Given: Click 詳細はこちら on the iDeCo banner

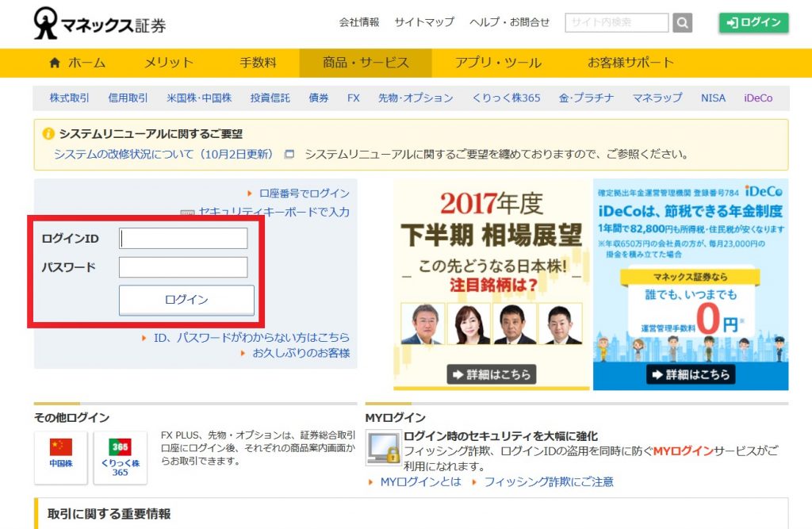Looking at the screenshot, I should coord(691,374).
